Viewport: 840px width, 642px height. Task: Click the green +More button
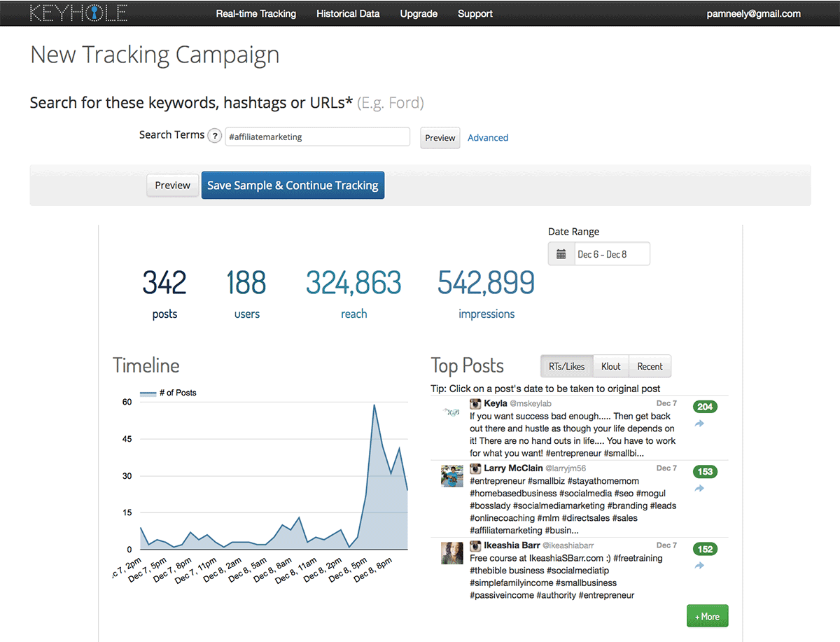(x=708, y=616)
